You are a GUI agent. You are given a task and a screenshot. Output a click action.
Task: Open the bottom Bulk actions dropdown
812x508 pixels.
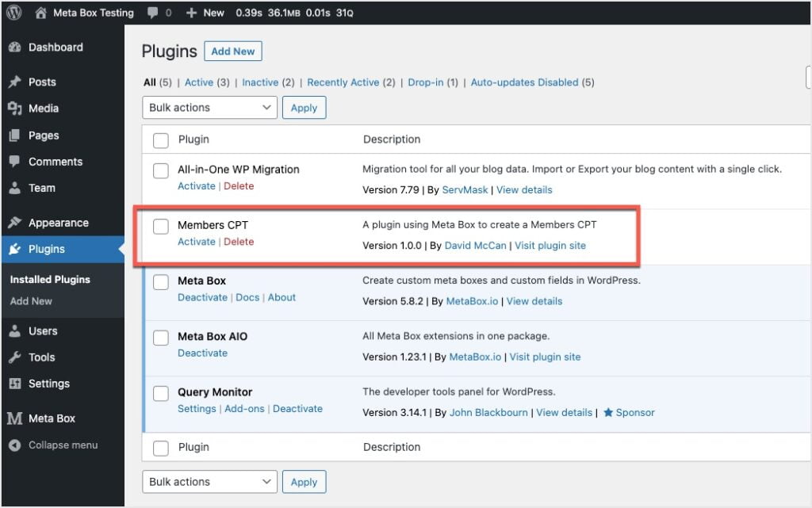209,481
